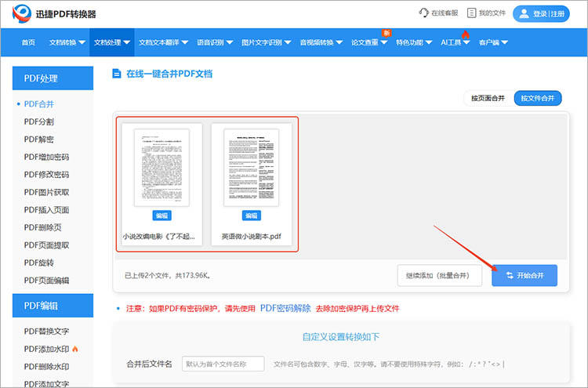The width and height of the screenshot is (588, 388).
Task: Click the flame icon beside AI工具
Action: tap(465, 34)
